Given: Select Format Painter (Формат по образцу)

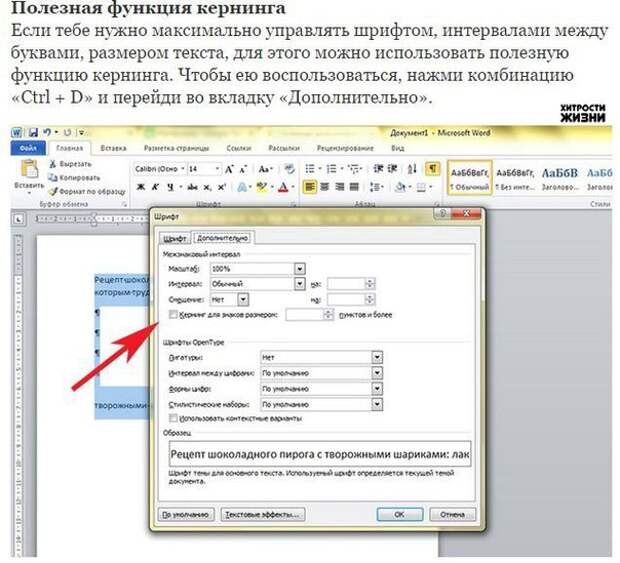Looking at the screenshot, I should (52, 190).
